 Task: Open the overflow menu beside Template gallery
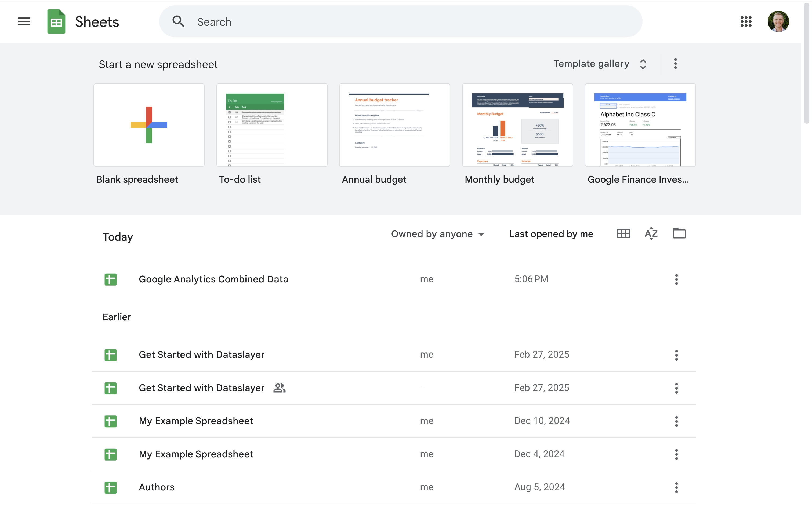(675, 63)
